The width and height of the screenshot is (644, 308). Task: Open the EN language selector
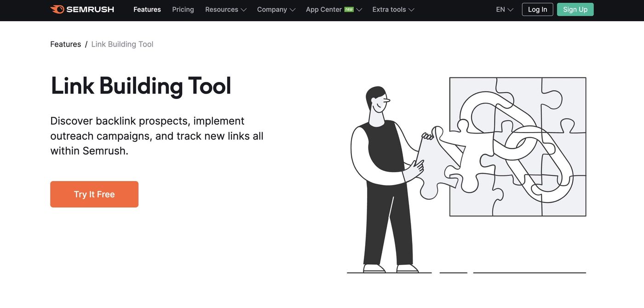[x=505, y=9]
